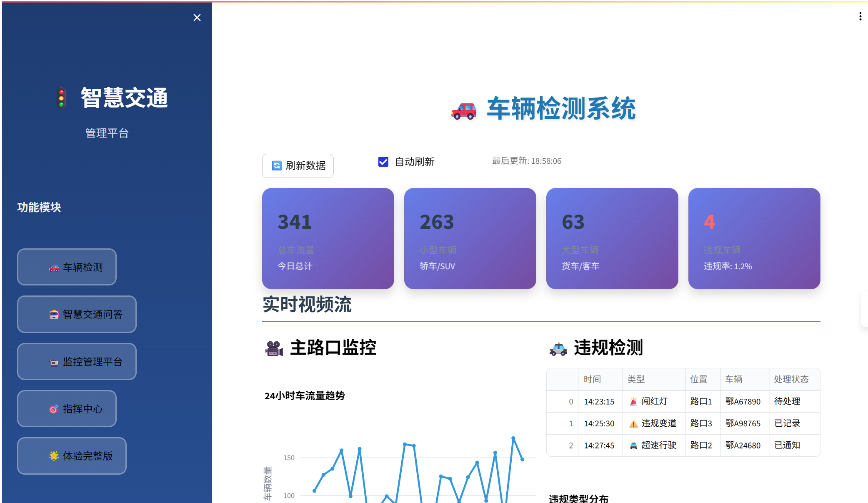Click the 实时视频流 section heading
Viewport: 868px width, 503px height.
(x=307, y=305)
